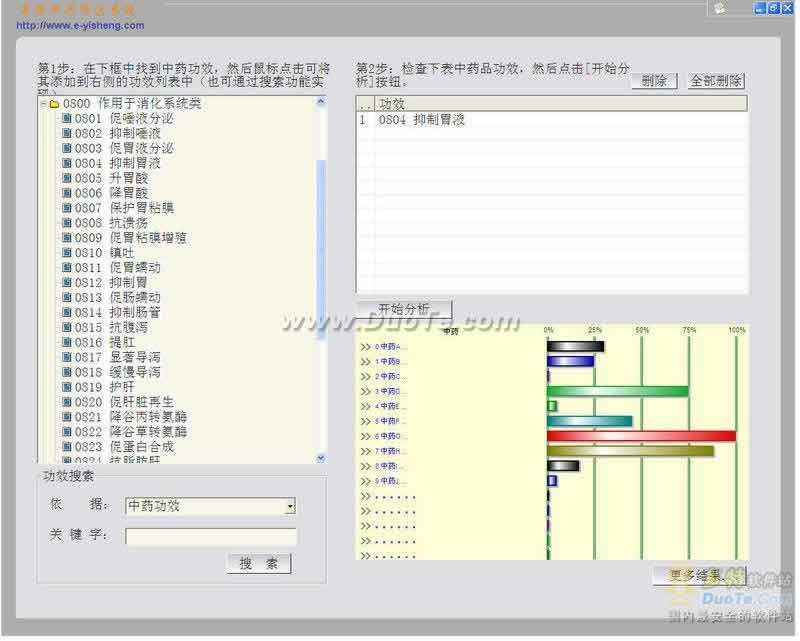Click the item icon next to 0807 保护胃粘膜
This screenshot has width=800, height=641.
click(66, 208)
